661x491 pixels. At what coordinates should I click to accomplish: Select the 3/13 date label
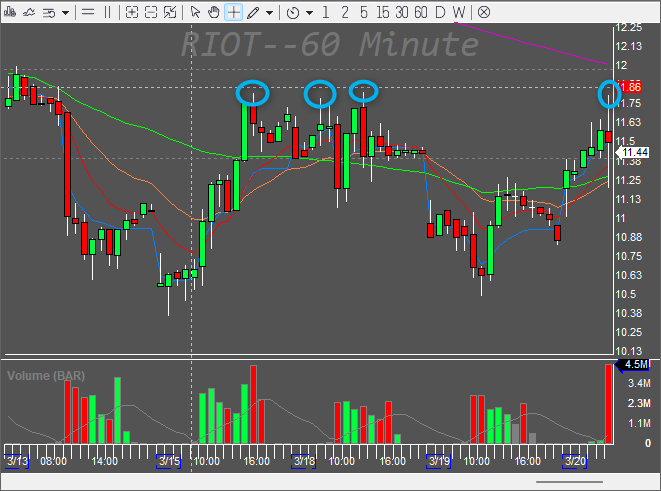tap(17, 461)
